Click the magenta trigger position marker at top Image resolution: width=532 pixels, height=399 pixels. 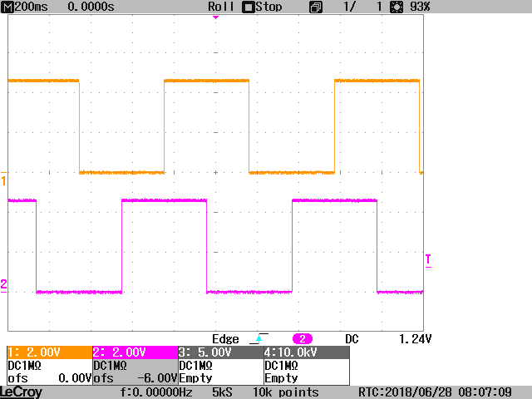coord(216,17)
